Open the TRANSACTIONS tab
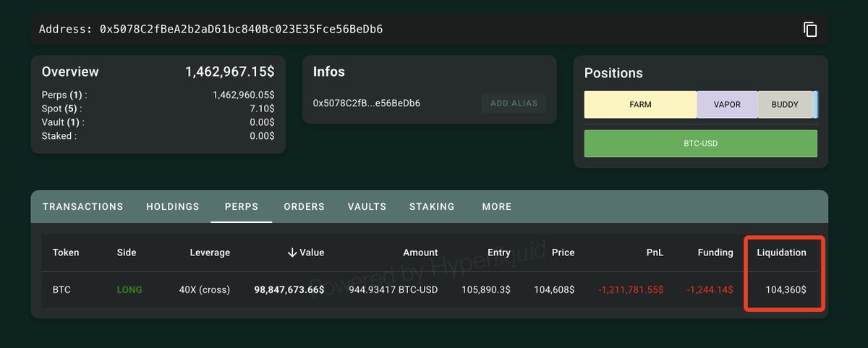The width and height of the screenshot is (868, 348). (x=82, y=207)
